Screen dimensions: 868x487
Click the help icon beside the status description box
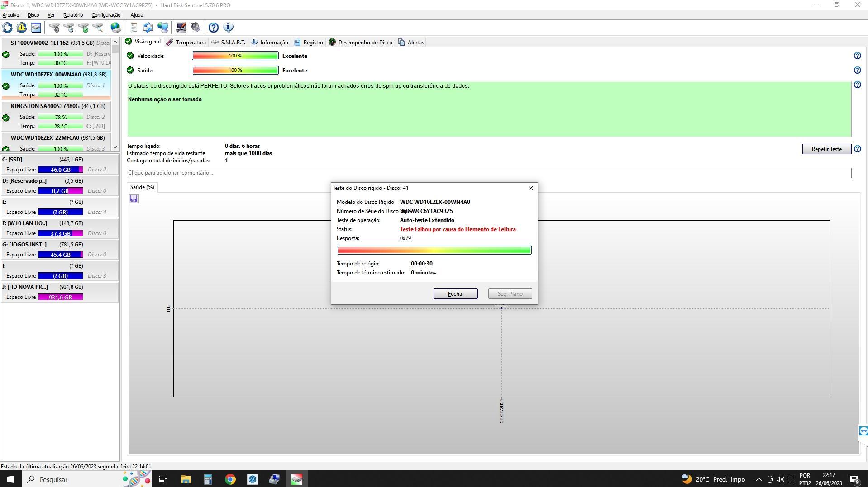pyautogui.click(x=857, y=85)
